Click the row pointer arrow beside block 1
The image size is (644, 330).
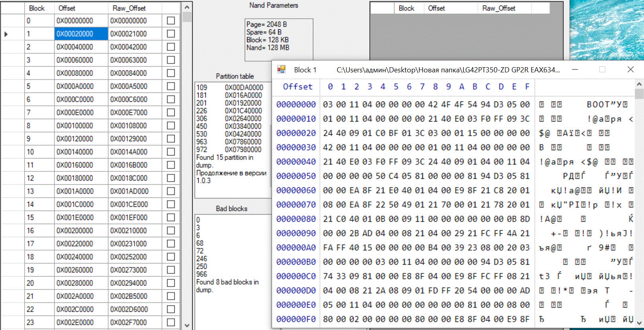[6, 34]
